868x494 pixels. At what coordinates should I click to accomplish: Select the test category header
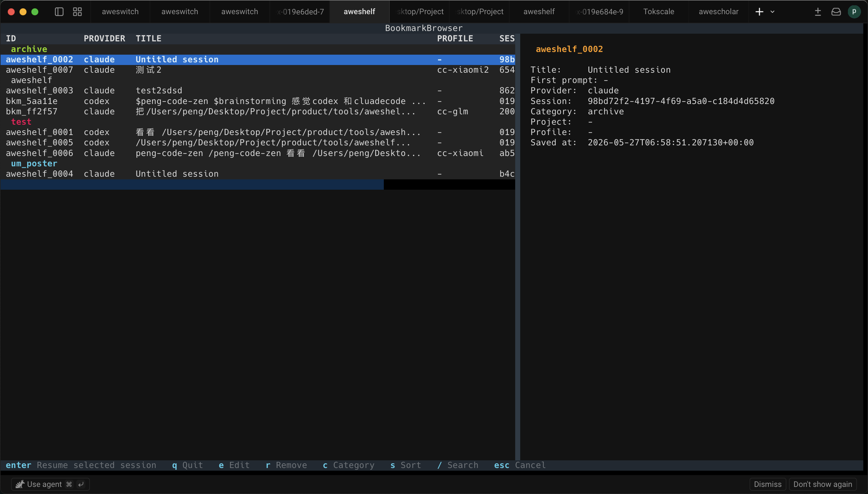tap(21, 122)
